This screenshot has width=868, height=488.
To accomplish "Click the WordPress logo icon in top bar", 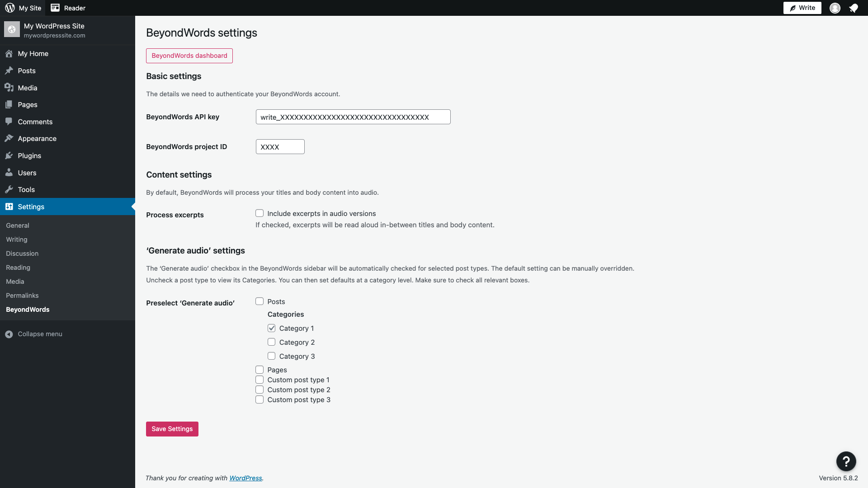I will coord(10,8).
